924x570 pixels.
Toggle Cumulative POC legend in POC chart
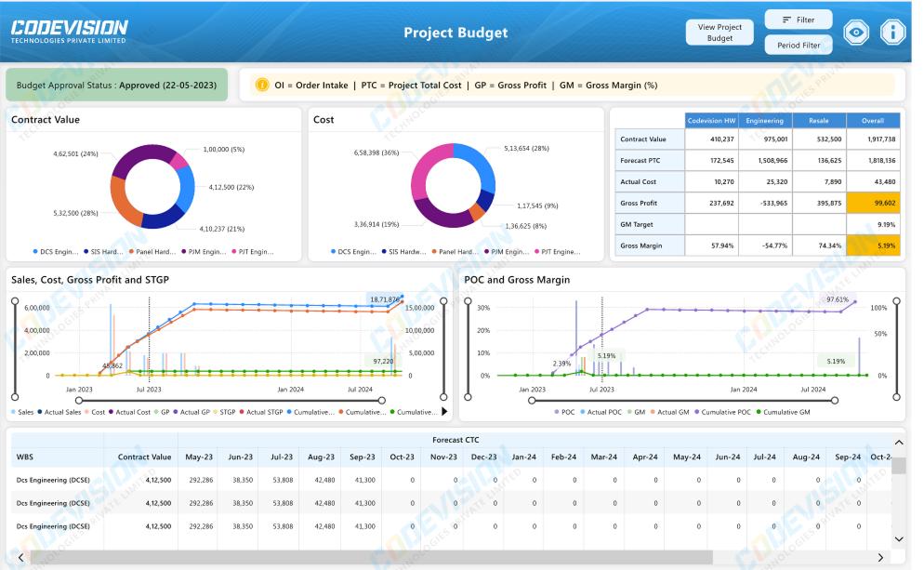coord(726,412)
